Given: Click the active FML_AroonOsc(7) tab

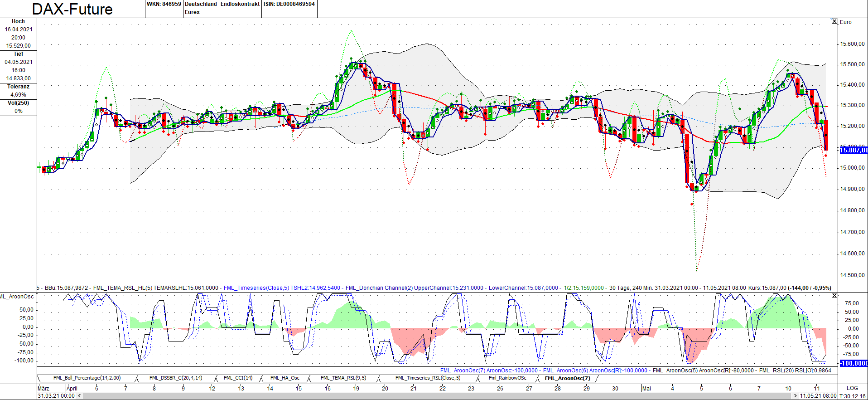Looking at the screenshot, I should click(567, 378).
